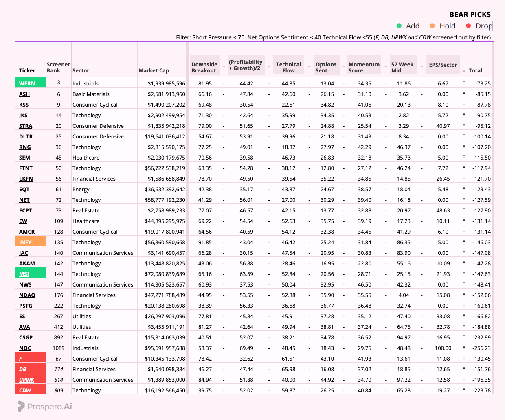Open the green MSI ticker link
The width and height of the screenshot is (505, 420).
pos(24,274)
